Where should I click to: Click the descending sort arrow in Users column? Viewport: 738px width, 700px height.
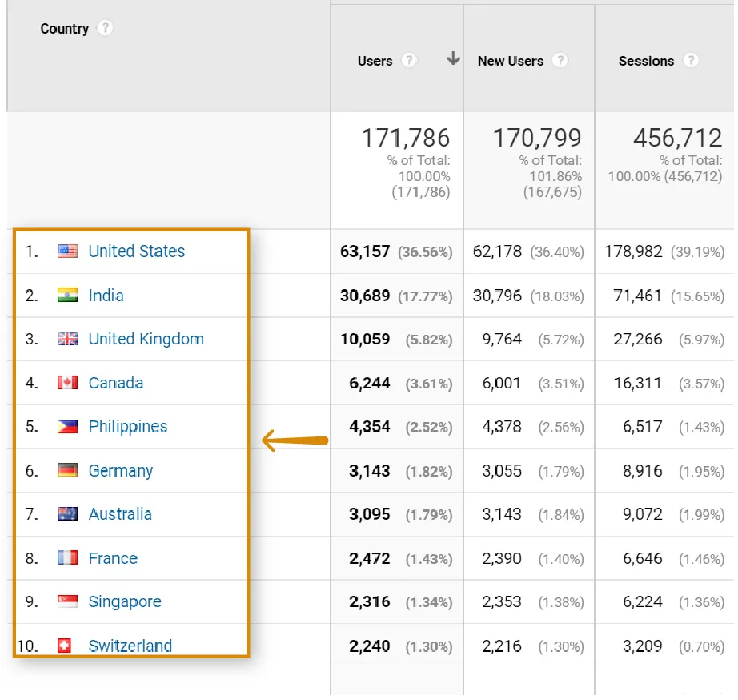pyautogui.click(x=453, y=59)
